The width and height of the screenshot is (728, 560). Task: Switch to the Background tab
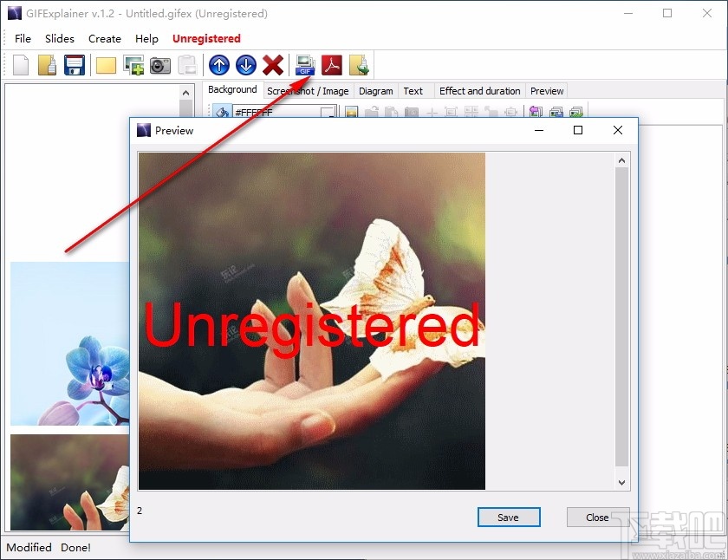click(x=232, y=89)
